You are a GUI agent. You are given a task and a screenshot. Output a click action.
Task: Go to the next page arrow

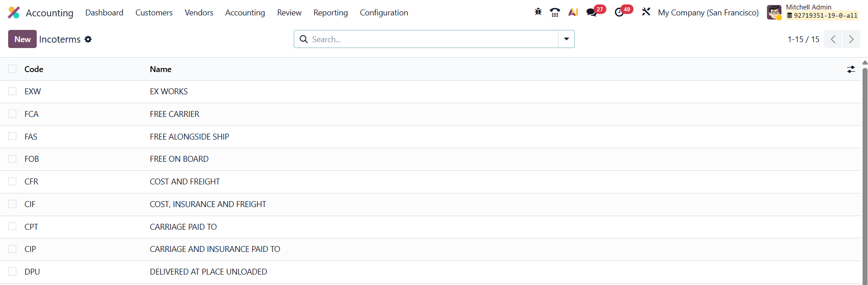point(851,39)
